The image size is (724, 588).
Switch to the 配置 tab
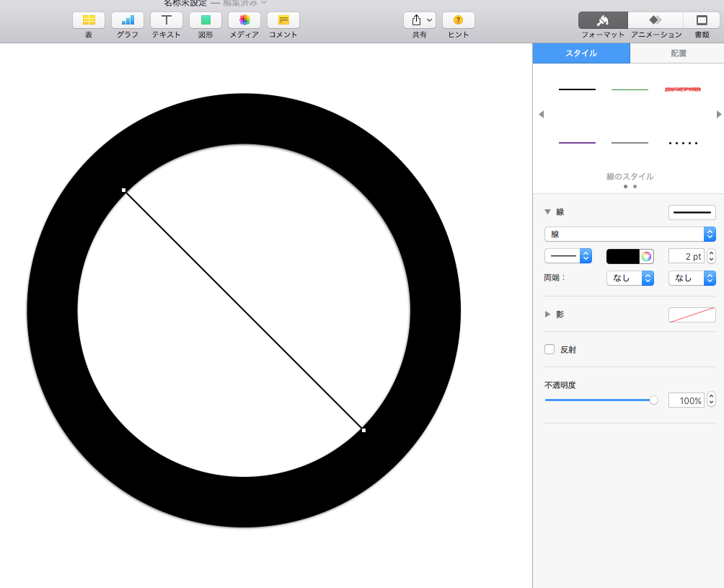click(678, 53)
